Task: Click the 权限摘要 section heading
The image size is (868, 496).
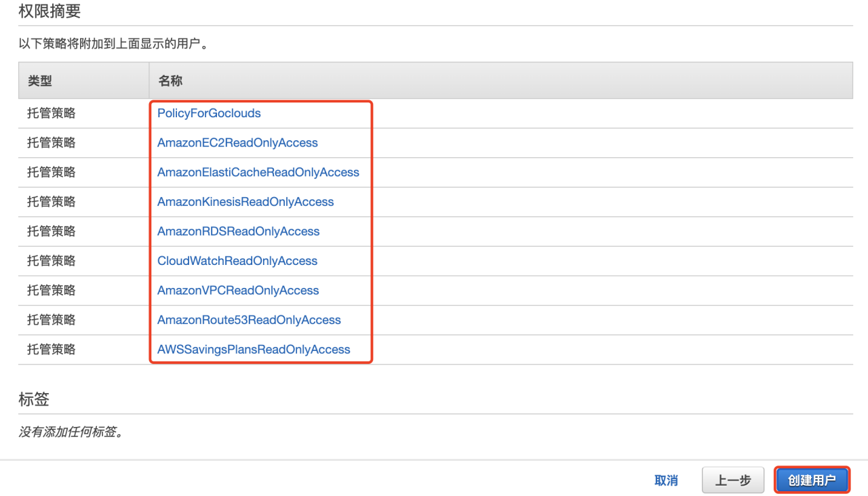Action: (50, 11)
